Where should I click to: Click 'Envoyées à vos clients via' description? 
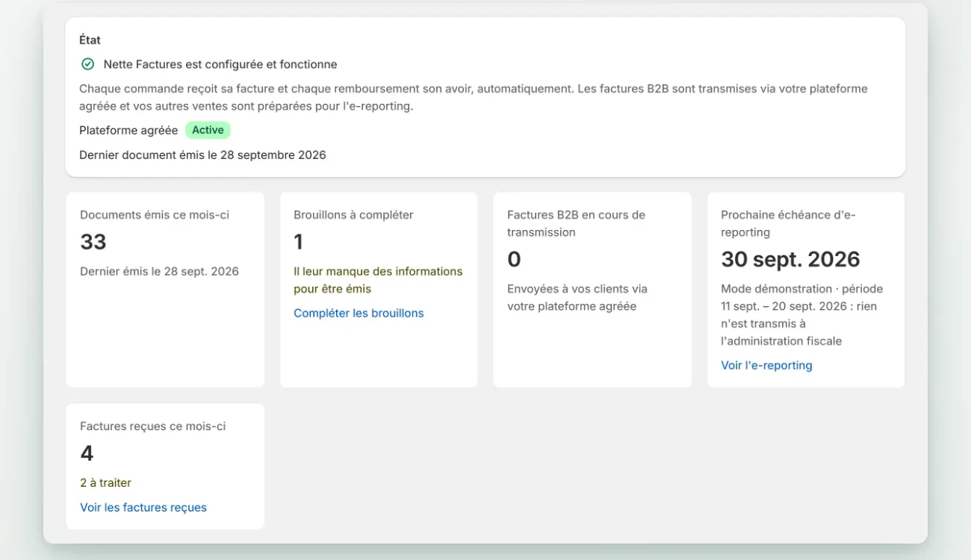577,297
